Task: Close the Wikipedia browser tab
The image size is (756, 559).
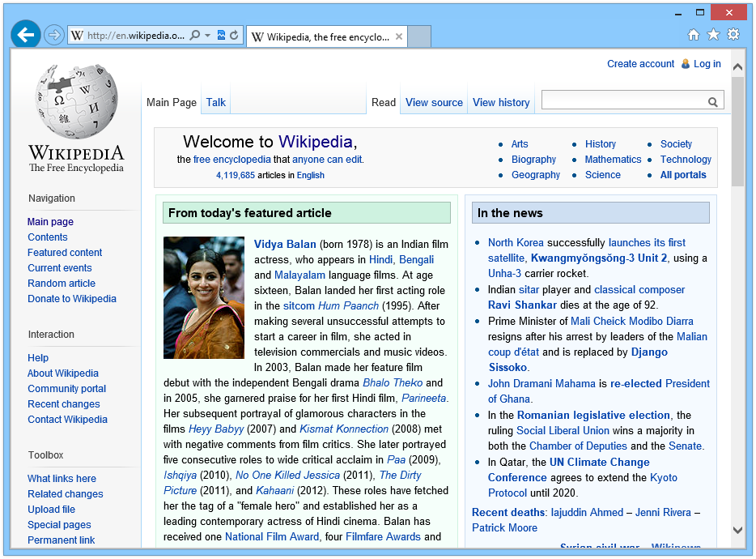Action: click(399, 36)
